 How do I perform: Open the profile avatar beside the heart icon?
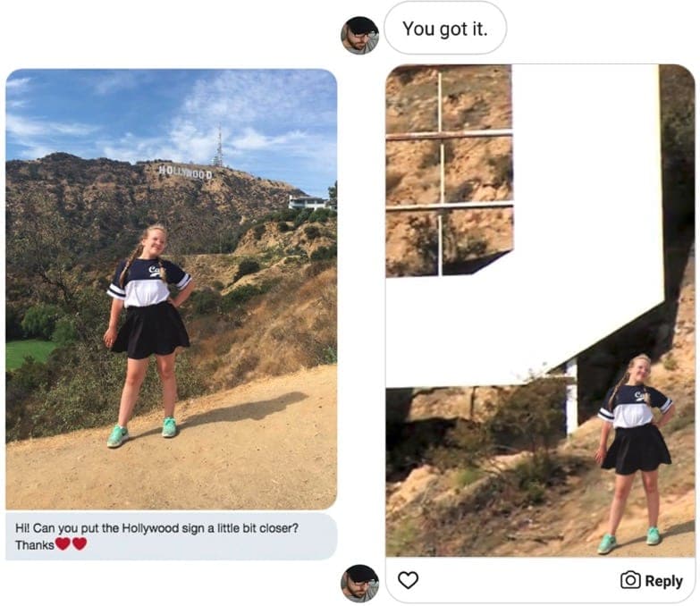(359, 583)
